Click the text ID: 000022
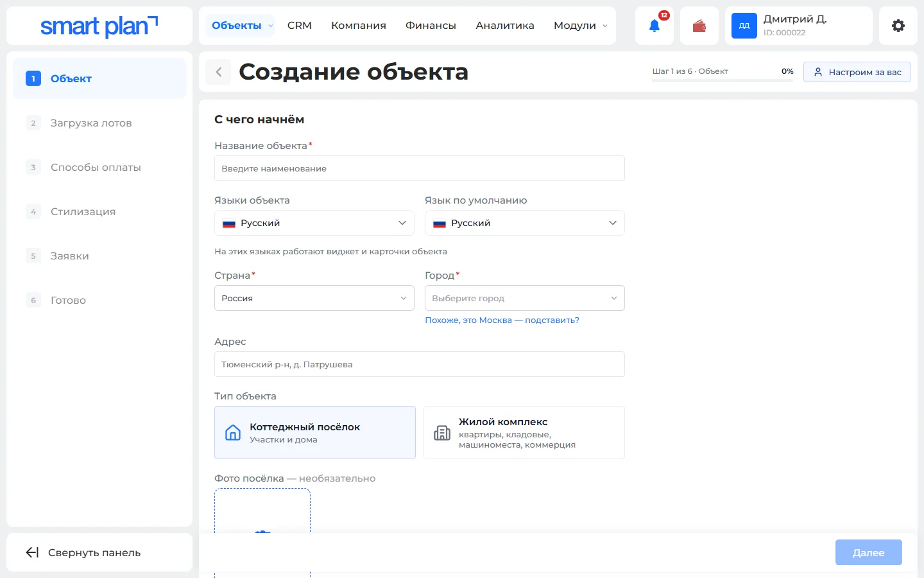This screenshot has width=924, height=578. pos(784,33)
